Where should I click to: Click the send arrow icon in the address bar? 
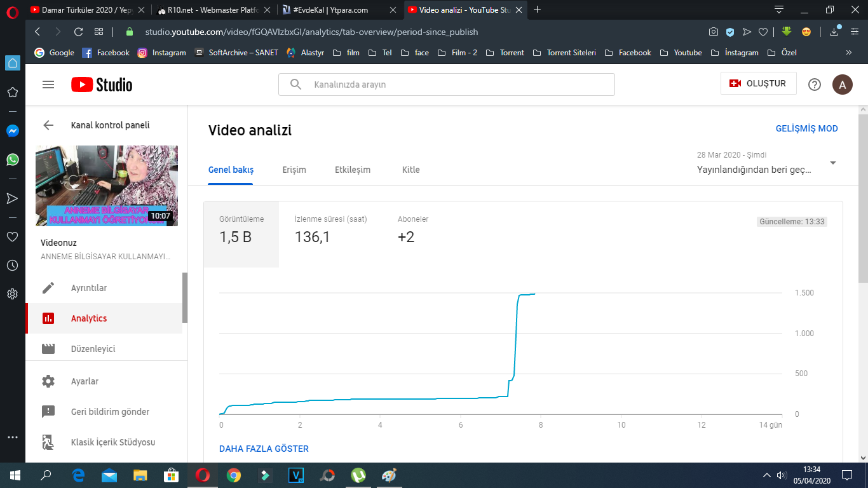(x=747, y=32)
